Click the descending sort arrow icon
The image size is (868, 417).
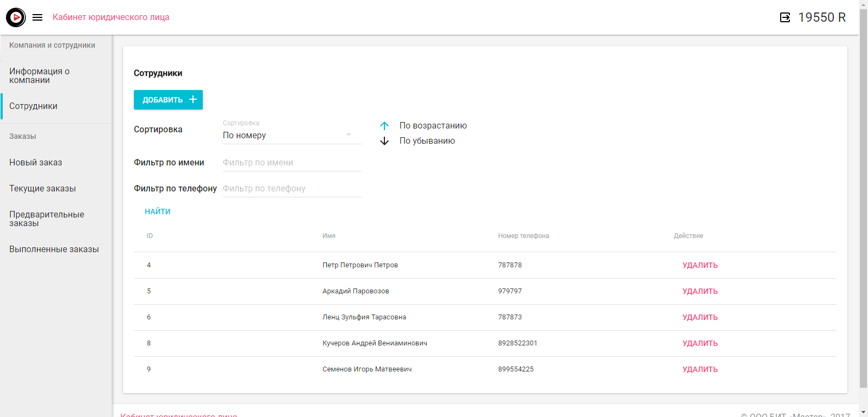384,141
